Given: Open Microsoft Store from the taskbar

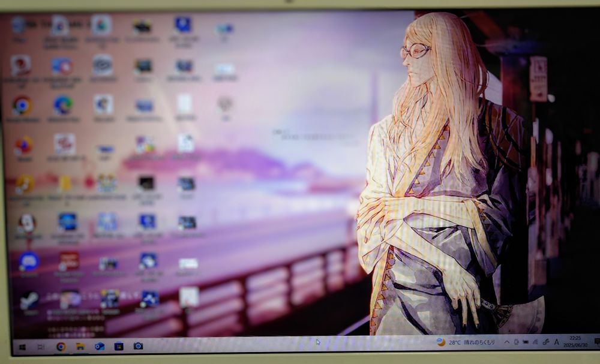Looking at the screenshot, I should (119, 347).
